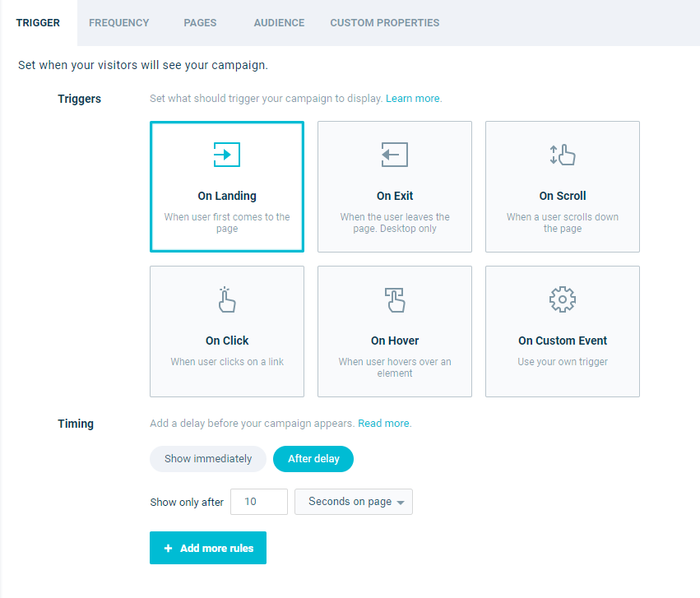The image size is (700, 598).
Task: Click the On Hover hand icon
Action: coord(395,299)
